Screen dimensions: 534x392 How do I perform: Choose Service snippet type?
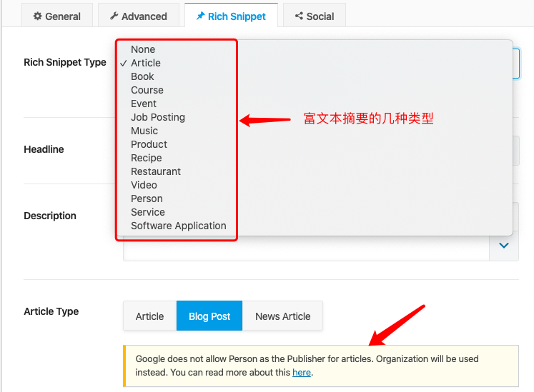[x=148, y=213]
